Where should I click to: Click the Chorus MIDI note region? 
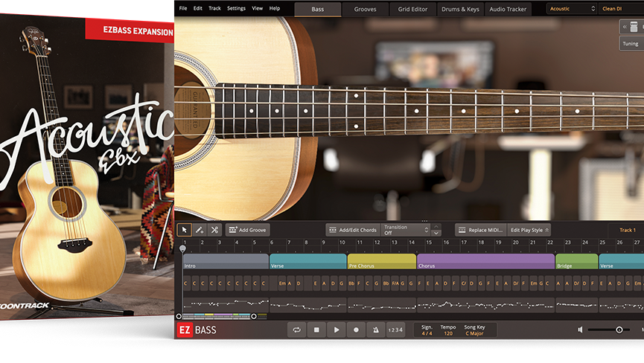[x=485, y=305]
